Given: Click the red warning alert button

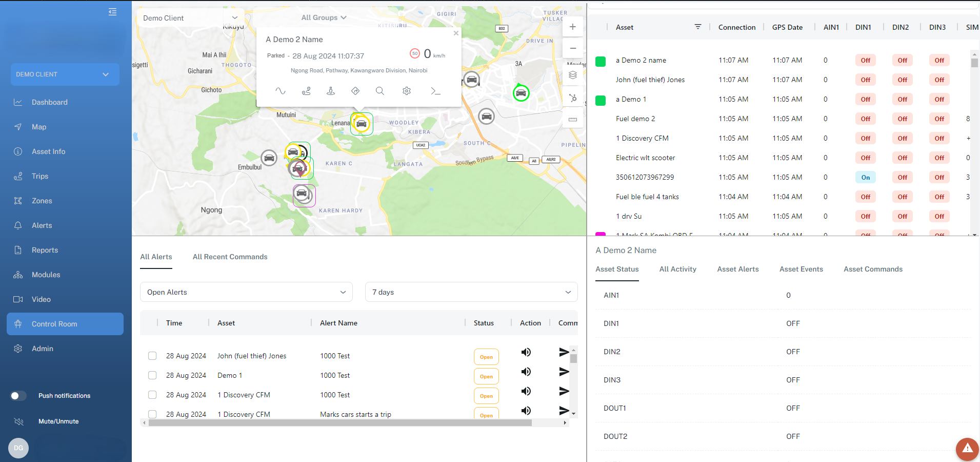Looking at the screenshot, I should pyautogui.click(x=967, y=449).
